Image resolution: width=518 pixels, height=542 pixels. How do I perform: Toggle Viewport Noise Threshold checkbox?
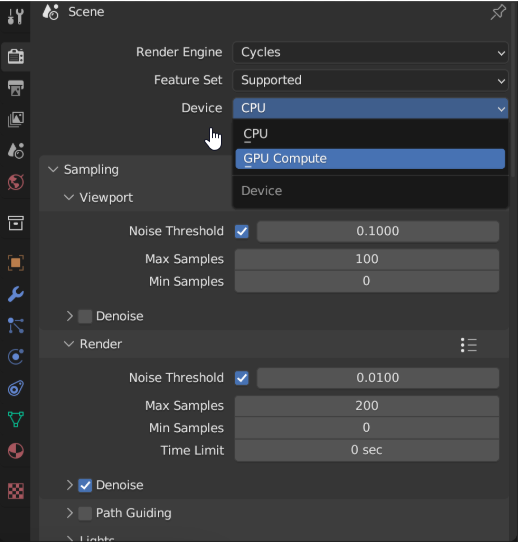pos(242,231)
